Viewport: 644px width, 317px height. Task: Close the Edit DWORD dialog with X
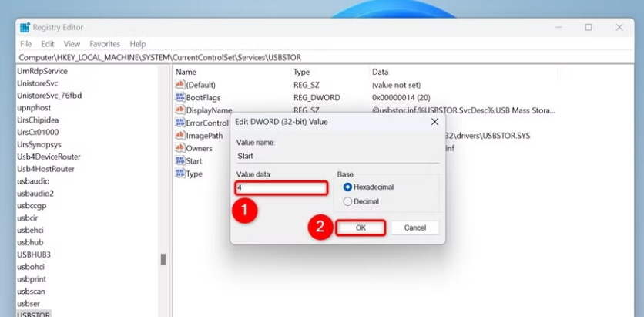tap(434, 122)
